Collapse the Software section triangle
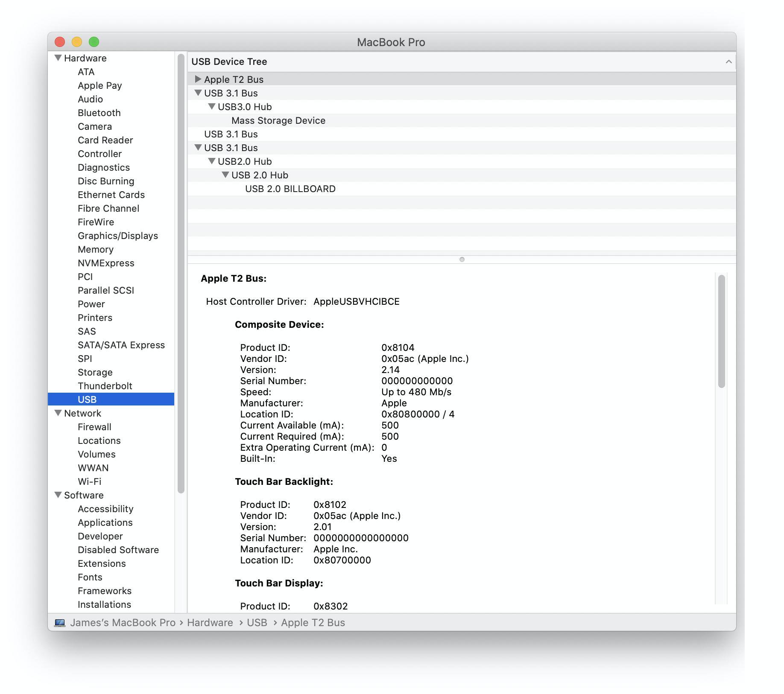 59,495
